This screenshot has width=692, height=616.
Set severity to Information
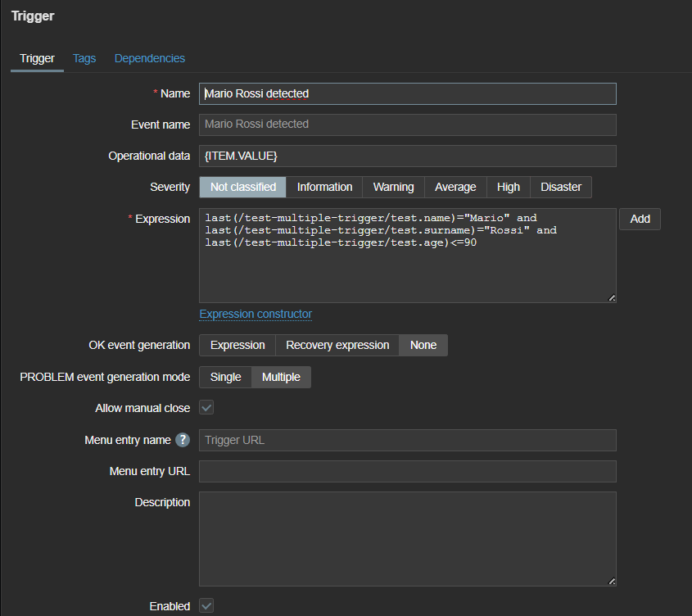(x=324, y=187)
